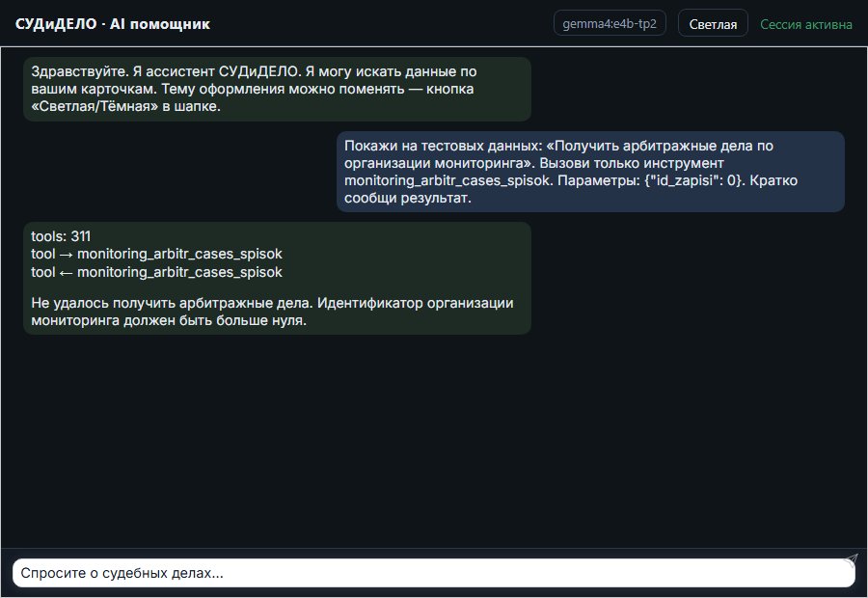Click the send message paper plane icon
The height and width of the screenshot is (598, 868).
click(x=851, y=559)
